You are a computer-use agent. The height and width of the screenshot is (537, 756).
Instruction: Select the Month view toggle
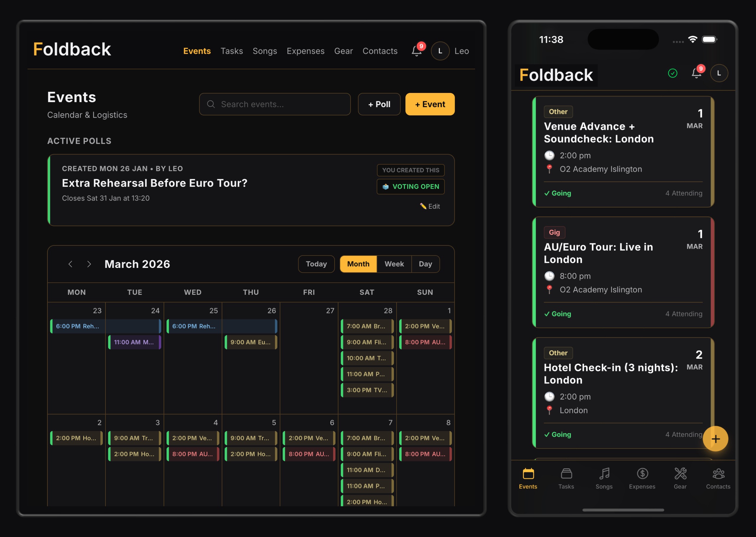pos(358,264)
